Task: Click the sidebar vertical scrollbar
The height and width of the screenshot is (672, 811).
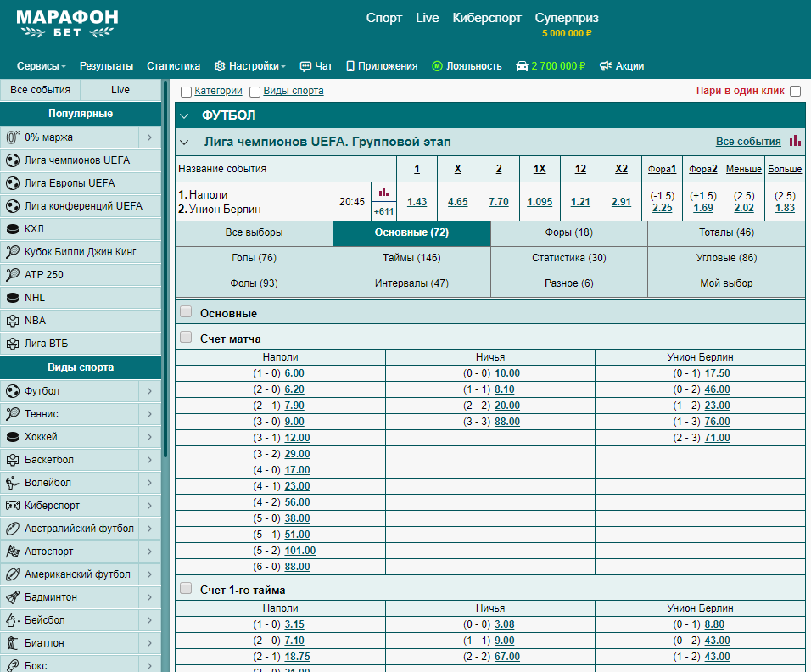Action: pyautogui.click(x=165, y=269)
